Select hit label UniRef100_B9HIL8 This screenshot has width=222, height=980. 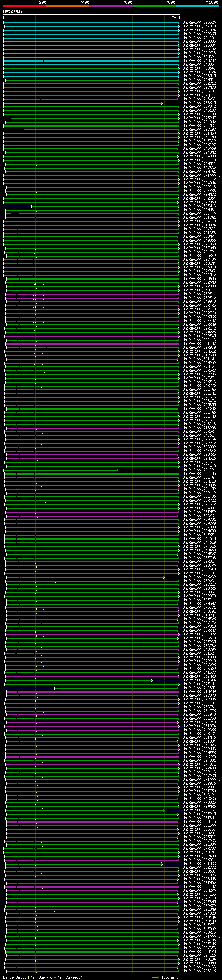(199, 481)
